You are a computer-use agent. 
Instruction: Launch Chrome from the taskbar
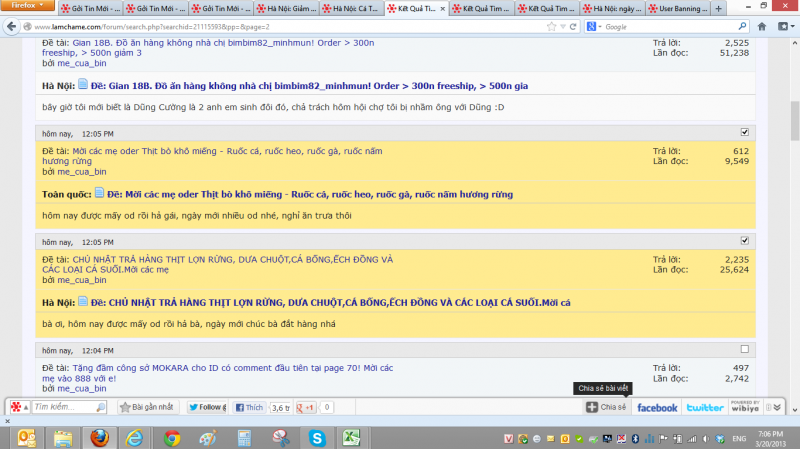point(172,438)
